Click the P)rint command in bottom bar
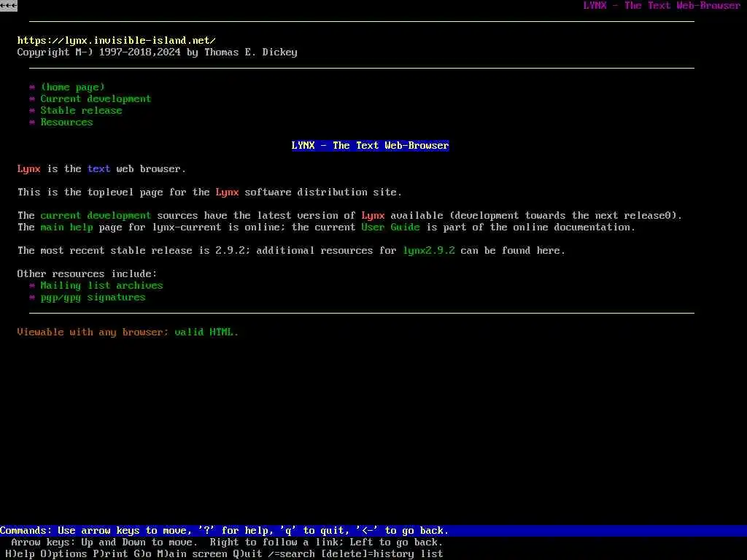The image size is (747, 560). [x=111, y=554]
